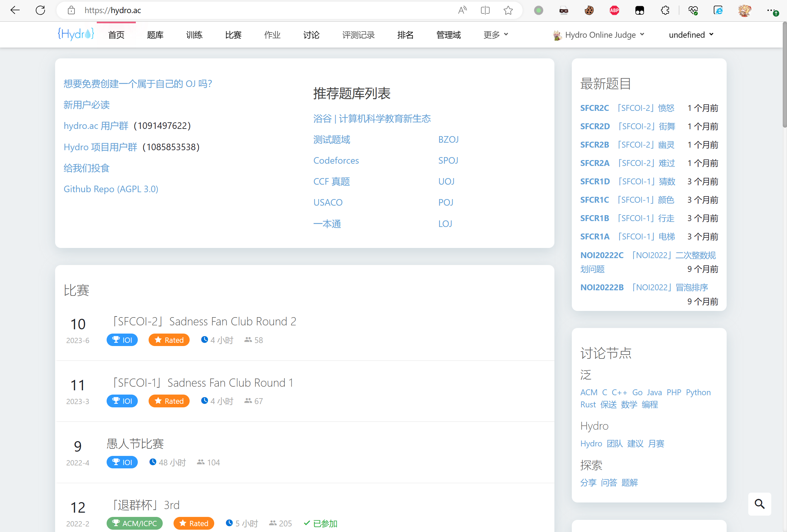787x532 pixels.
Task: Click the browser profile avatar
Action: (744, 10)
